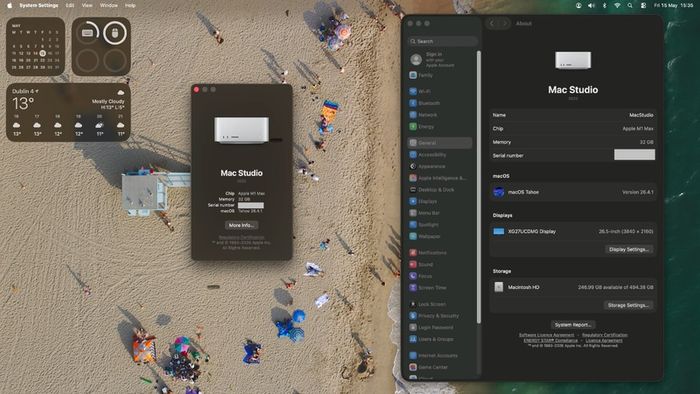Open Wallpaper settings in sidebar
Viewport: 700px width, 394px height.
(x=440, y=236)
